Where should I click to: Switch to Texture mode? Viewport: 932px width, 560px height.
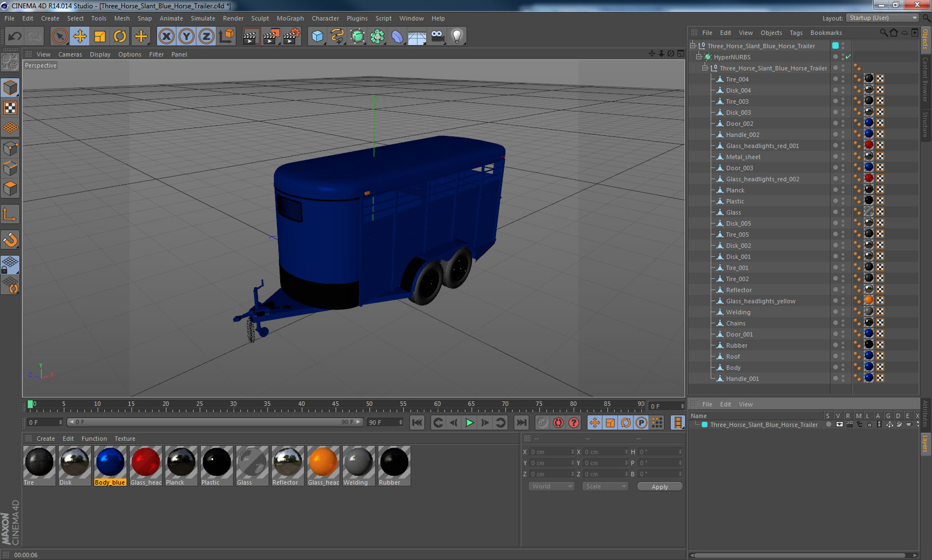point(11,108)
